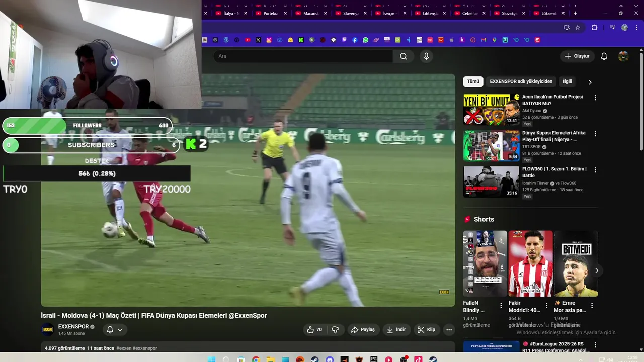Switch to the Lüksemburg browser tab
Image resolution: width=644 pixels, height=362 pixels.
pyautogui.click(x=549, y=13)
